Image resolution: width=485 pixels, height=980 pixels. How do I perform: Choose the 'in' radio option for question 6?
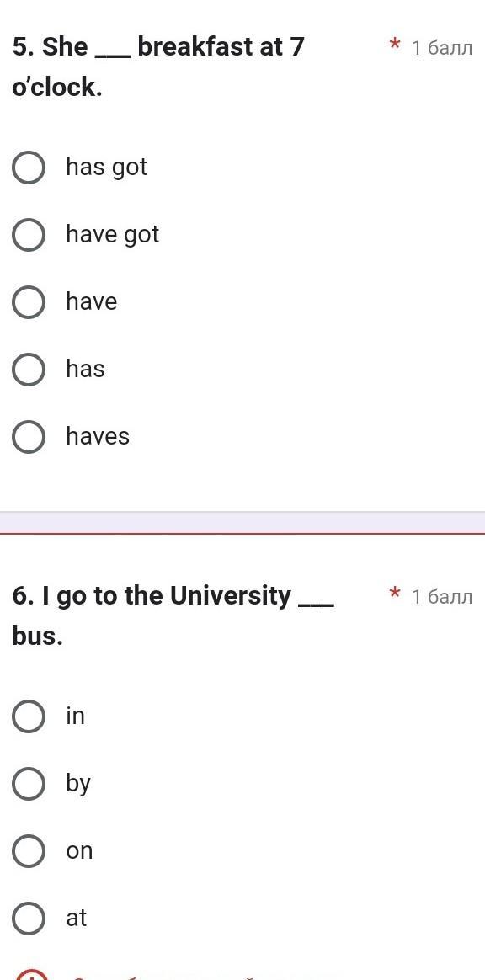point(29,716)
